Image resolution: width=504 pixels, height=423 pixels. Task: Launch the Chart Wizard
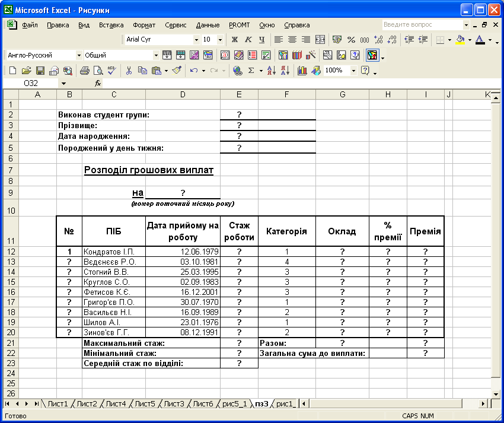coord(302,71)
